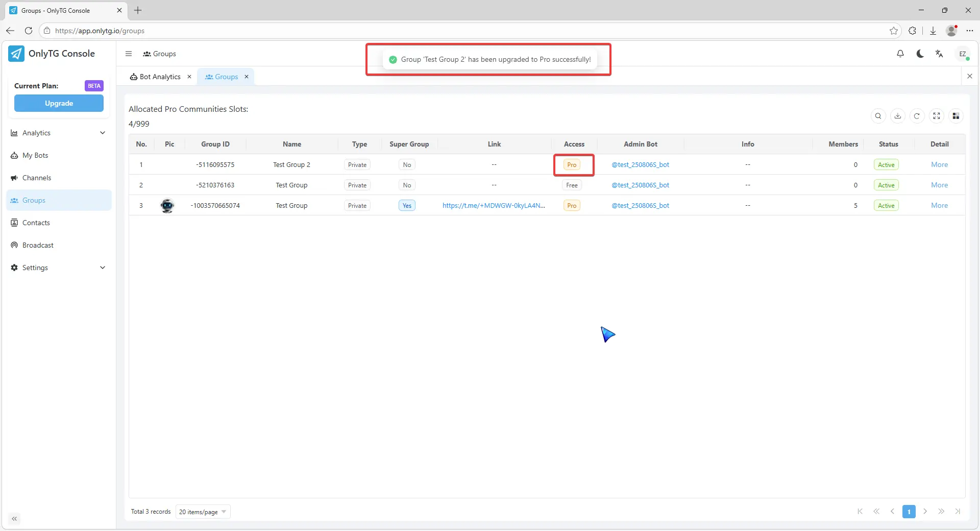Click the download/export icon above the table
Image resolution: width=980 pixels, height=531 pixels.
[897, 116]
